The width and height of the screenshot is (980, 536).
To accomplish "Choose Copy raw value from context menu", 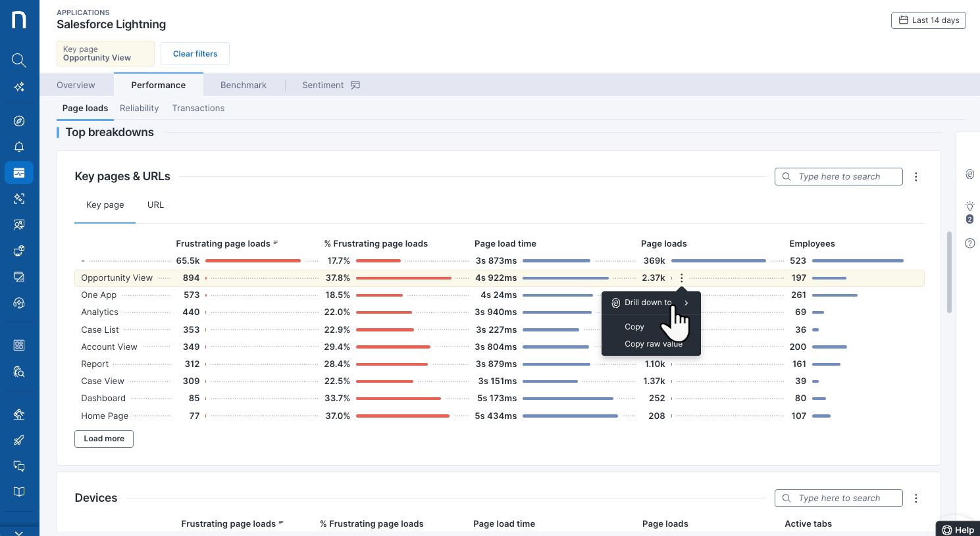I will [x=653, y=344].
